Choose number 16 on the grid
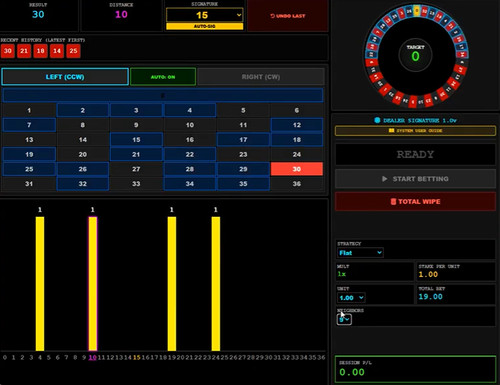The width and height of the screenshot is (500, 385). click(190, 140)
